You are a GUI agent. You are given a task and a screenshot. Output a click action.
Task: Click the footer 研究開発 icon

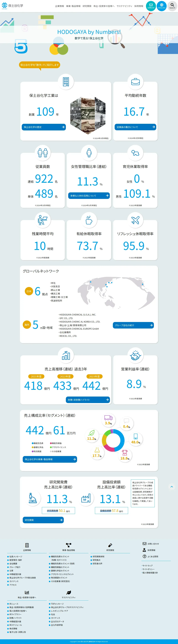110,545
